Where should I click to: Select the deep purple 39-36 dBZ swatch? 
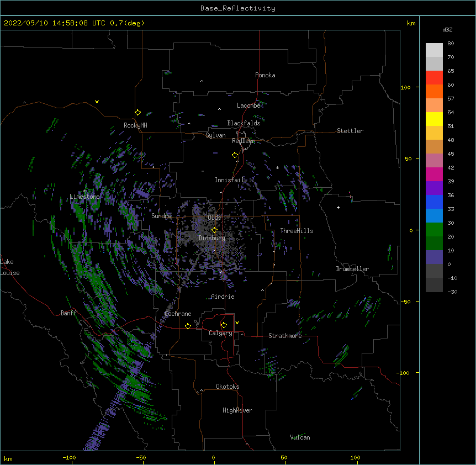pos(434,188)
